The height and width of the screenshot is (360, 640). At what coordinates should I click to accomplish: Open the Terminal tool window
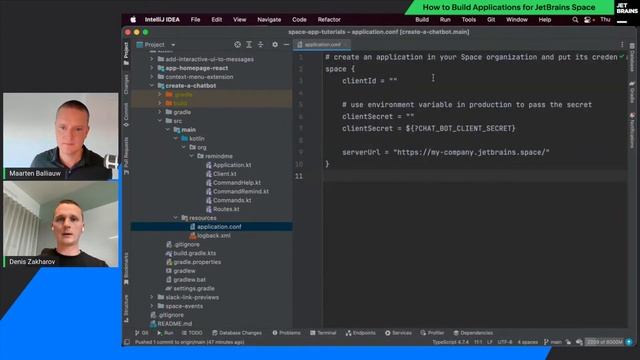pyautogui.click(x=323, y=333)
